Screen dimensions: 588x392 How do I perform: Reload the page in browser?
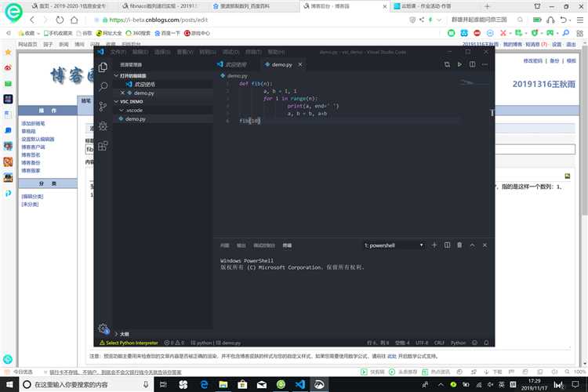pyautogui.click(x=60, y=20)
